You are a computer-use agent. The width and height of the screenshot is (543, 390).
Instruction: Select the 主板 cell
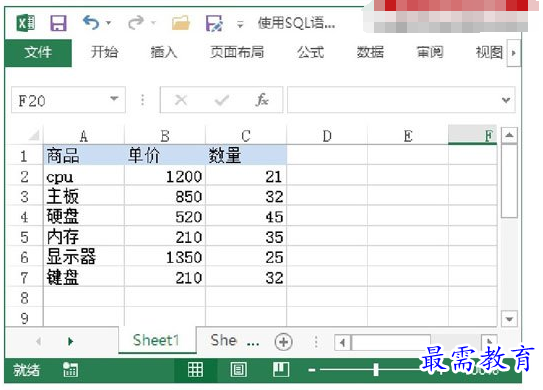pyautogui.click(x=84, y=196)
